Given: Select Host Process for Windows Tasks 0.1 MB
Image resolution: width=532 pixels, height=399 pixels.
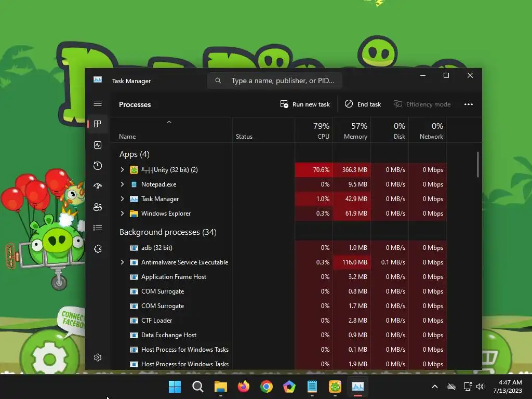Looking at the screenshot, I should click(x=278, y=350).
